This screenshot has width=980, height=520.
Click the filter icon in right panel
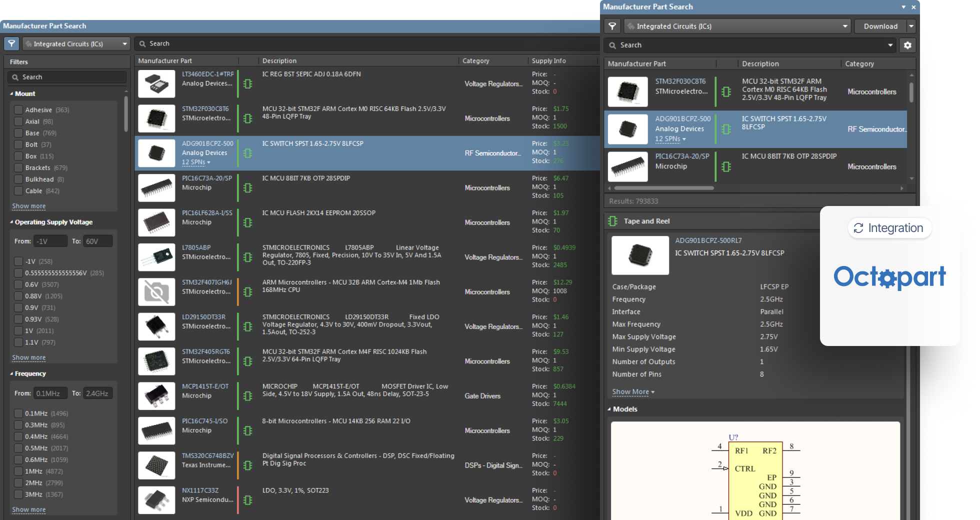[x=612, y=26]
